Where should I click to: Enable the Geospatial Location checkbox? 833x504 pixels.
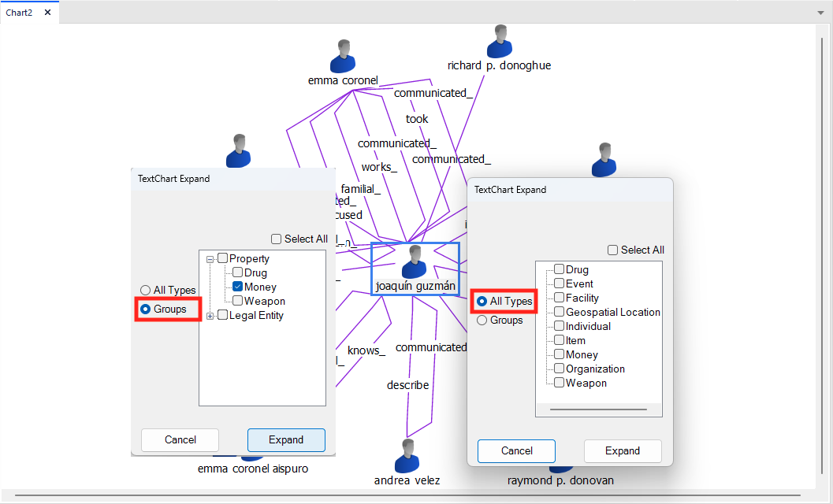point(559,312)
